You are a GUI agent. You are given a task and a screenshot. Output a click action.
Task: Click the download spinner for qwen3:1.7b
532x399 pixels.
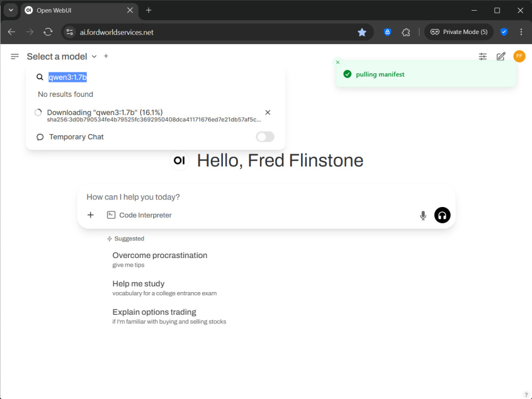[x=38, y=112]
